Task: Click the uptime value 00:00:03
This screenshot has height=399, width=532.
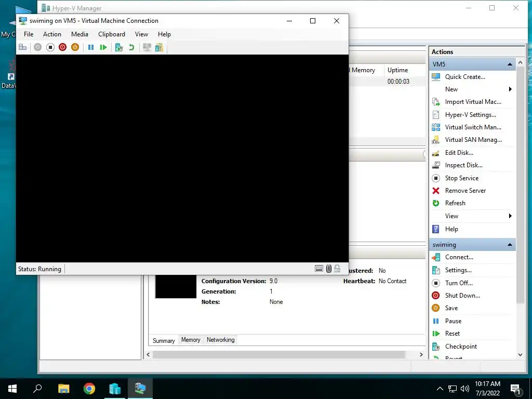Action: [398, 82]
